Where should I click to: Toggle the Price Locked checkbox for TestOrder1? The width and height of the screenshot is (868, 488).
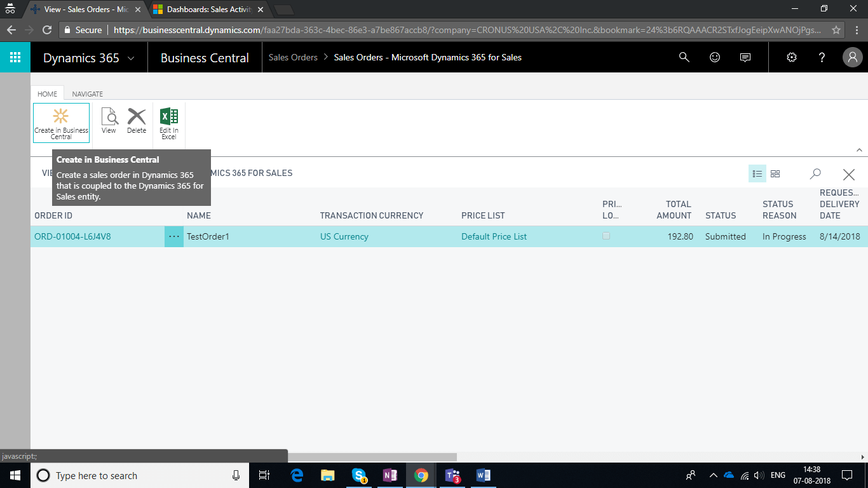606,236
